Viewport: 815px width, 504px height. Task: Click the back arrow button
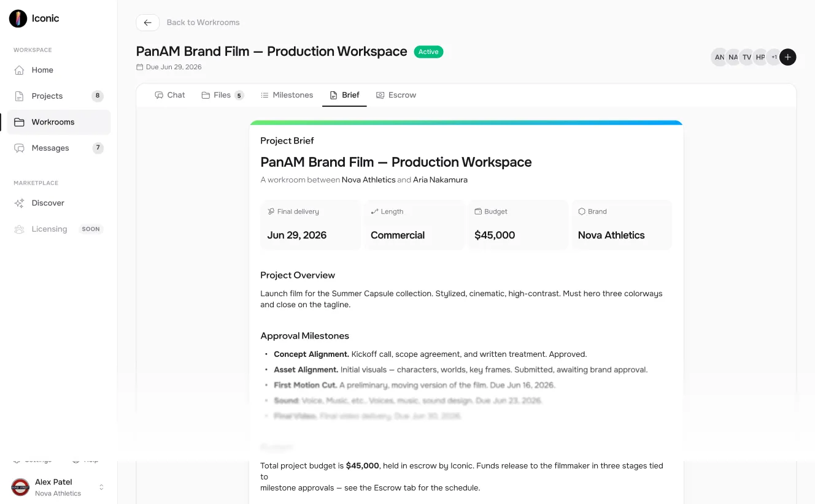[147, 23]
